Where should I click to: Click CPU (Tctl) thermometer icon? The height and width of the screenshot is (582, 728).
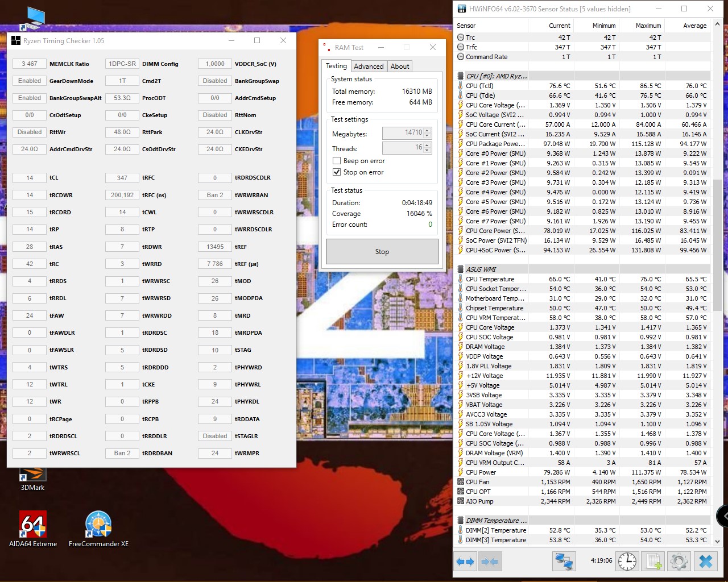pyautogui.click(x=461, y=86)
